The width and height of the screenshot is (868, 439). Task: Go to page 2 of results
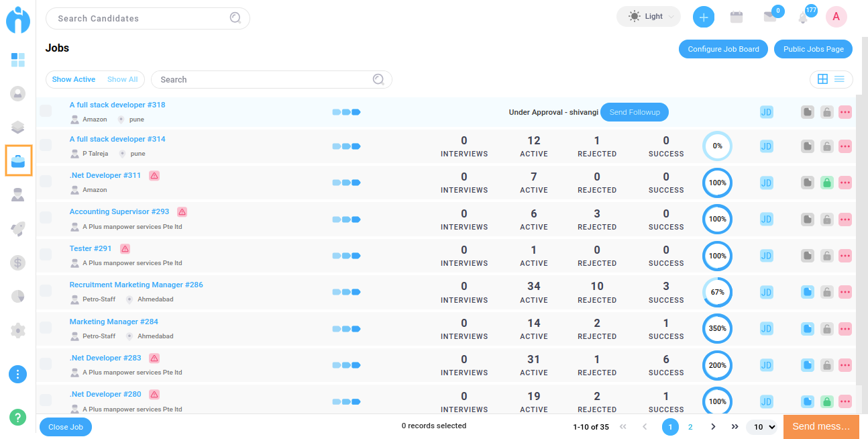(690, 427)
